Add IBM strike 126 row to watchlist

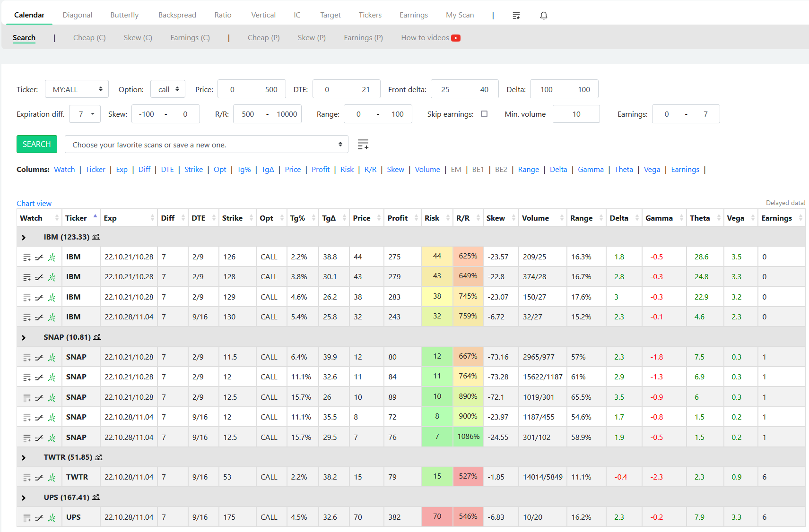click(27, 257)
